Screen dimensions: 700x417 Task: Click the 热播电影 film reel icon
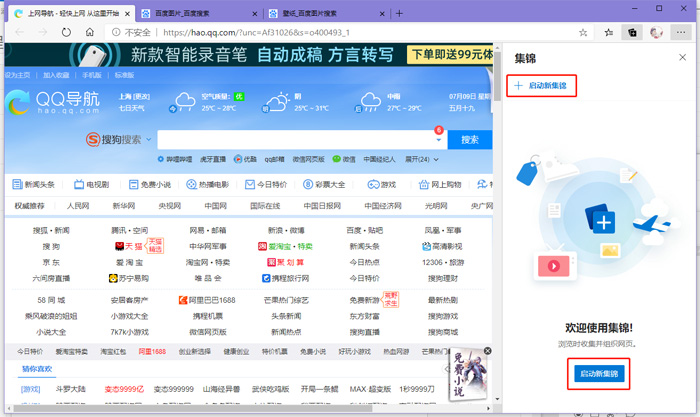coord(191,184)
